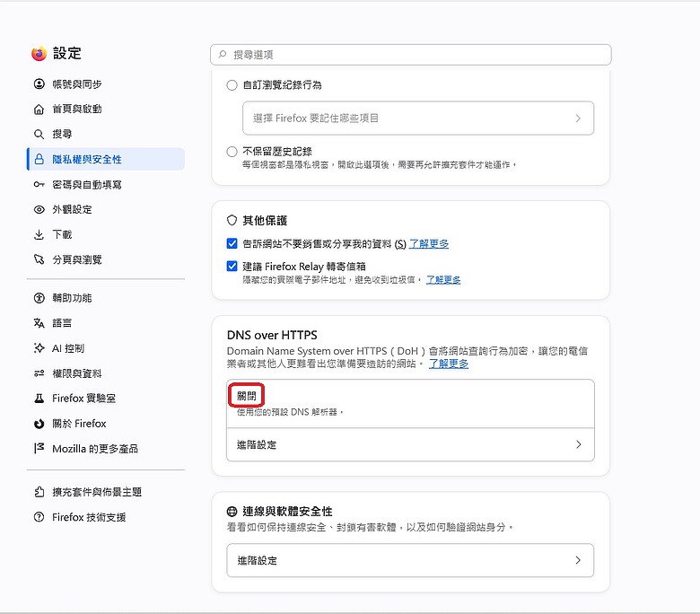700x614 pixels.
Task: Select AI 控制 in sidebar
Action: point(106,348)
